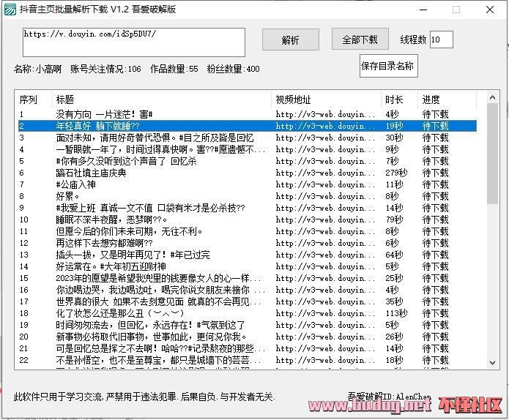Click the 序列 column header
This screenshot has height=420, width=509.
tap(34, 100)
